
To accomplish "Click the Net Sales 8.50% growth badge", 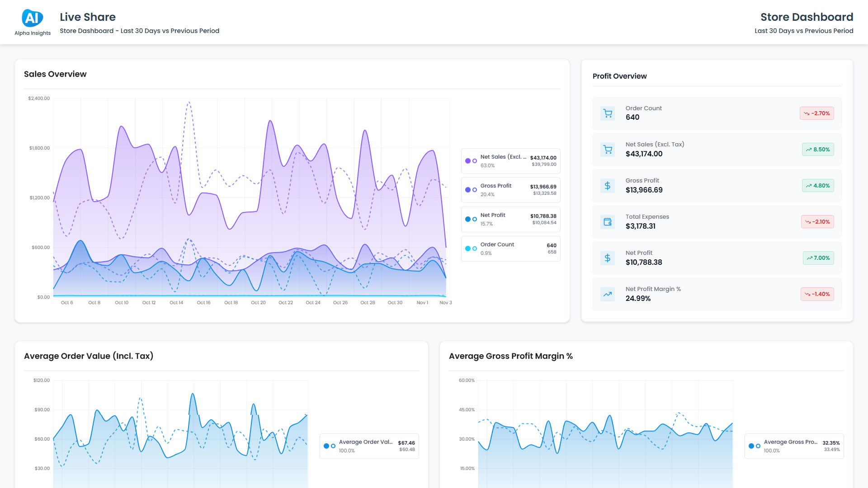I will (817, 150).
